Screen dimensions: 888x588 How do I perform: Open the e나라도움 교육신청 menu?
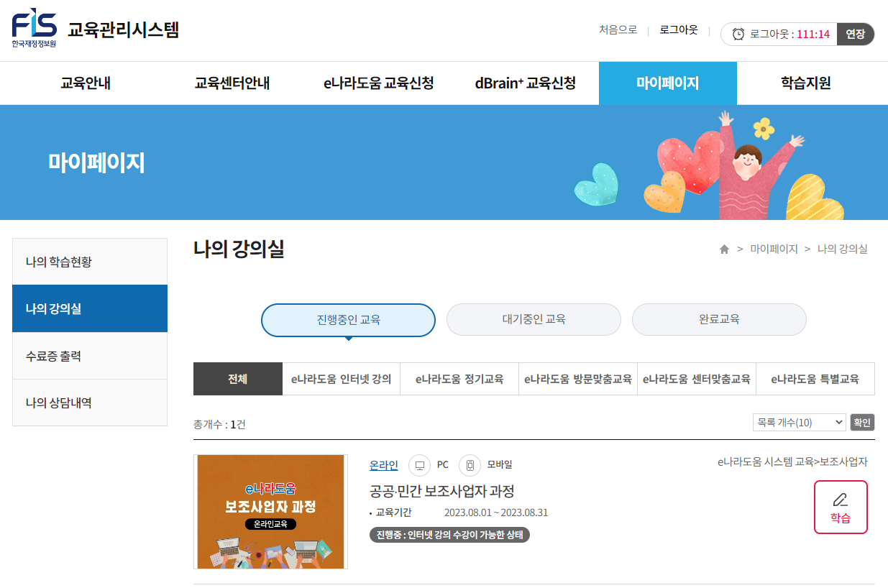click(x=379, y=83)
